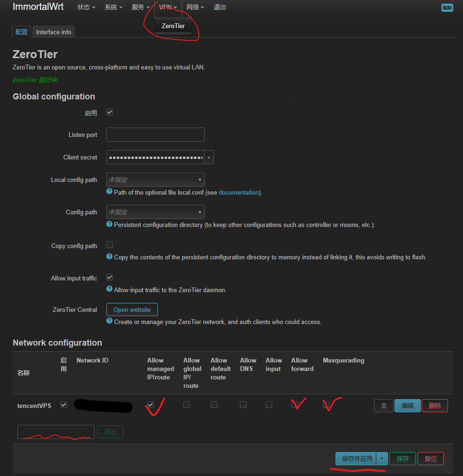Viewport: 463px width, 476px height.
Task: Enable the Copy config path checkbox
Action: tap(110, 245)
